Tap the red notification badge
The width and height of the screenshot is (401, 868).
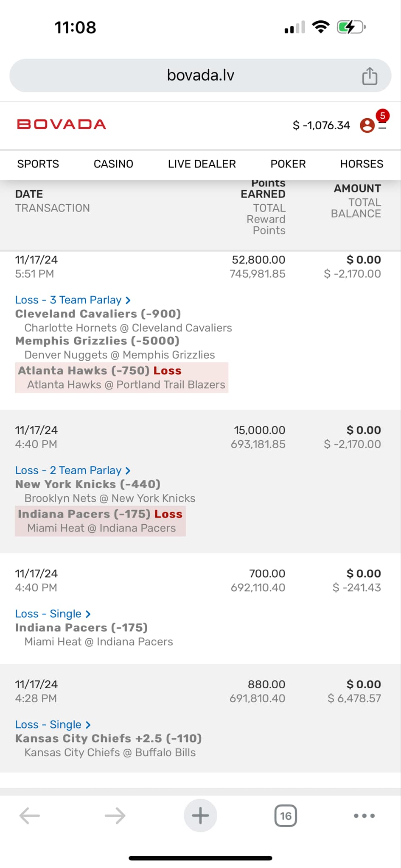[x=383, y=116]
